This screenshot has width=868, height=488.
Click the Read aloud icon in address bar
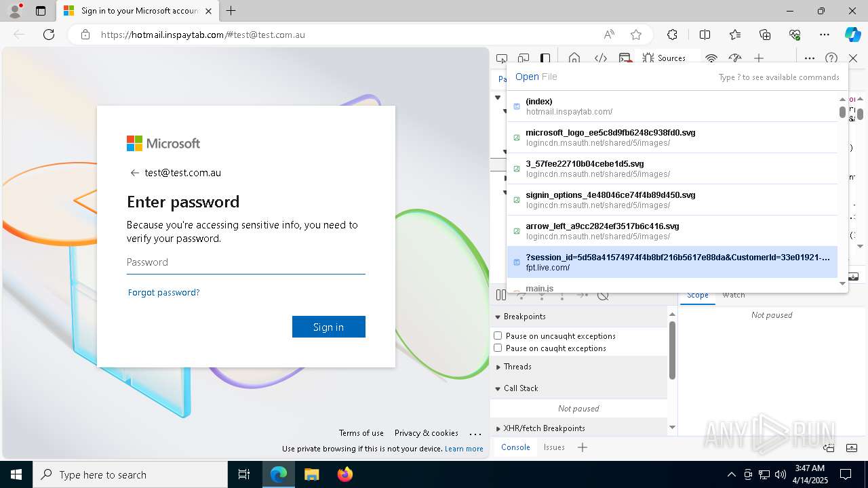[x=609, y=35]
